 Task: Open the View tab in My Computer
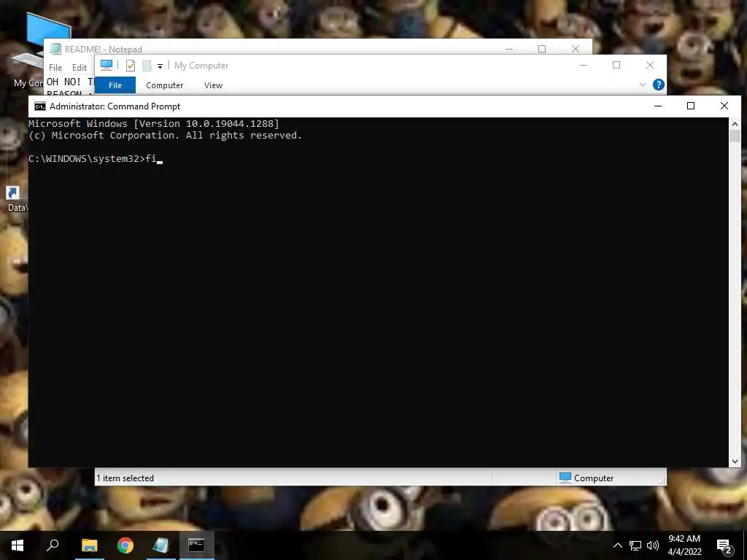click(213, 85)
